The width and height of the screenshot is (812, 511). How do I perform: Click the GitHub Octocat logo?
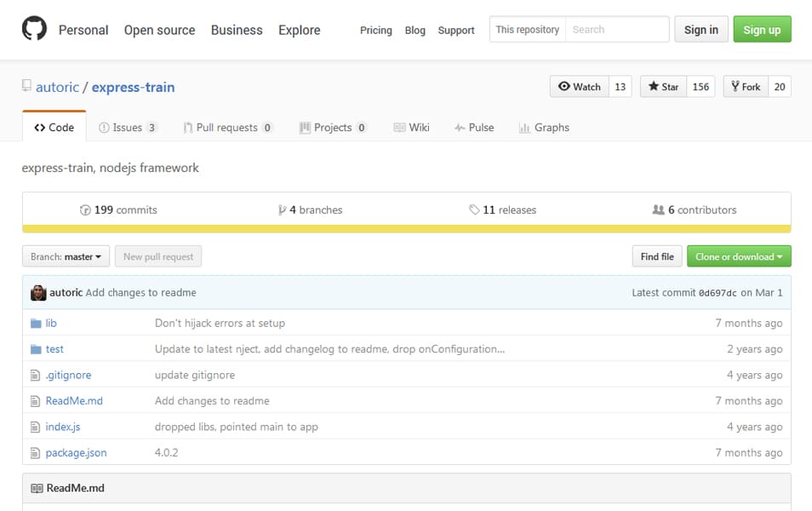[x=34, y=29]
